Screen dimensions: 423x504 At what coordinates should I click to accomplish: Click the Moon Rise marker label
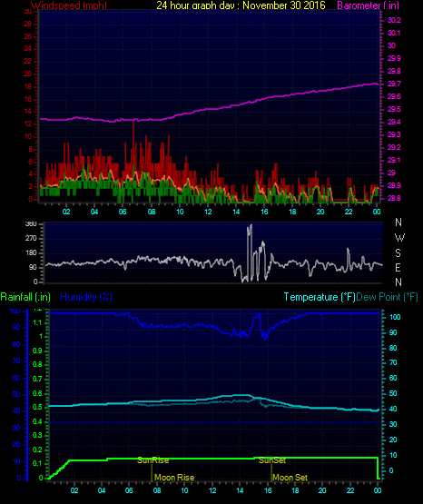click(174, 478)
